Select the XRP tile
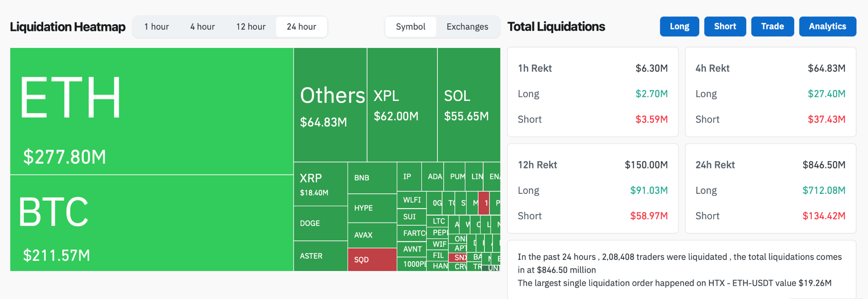The image size is (868, 299). coord(320,184)
